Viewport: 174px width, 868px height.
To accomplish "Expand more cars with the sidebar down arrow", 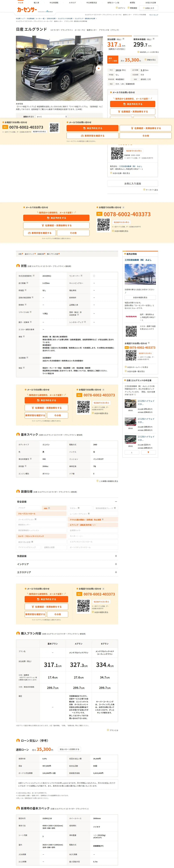I will pos(148,453).
